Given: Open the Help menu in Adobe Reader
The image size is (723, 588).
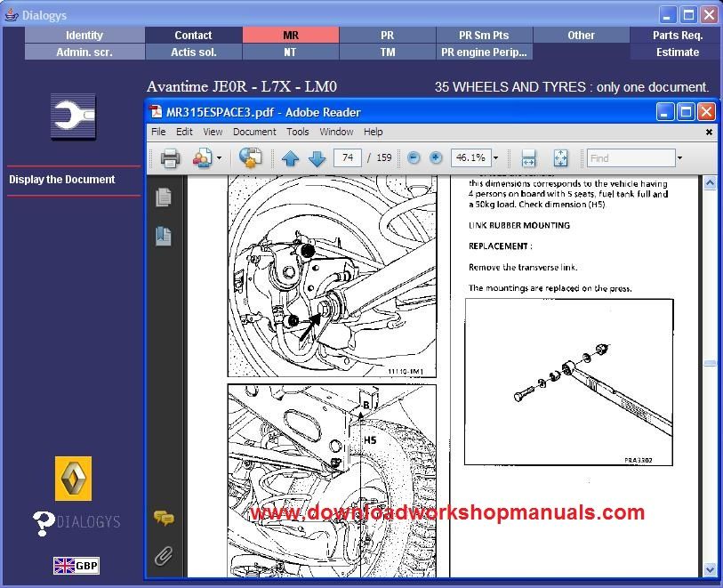Looking at the screenshot, I should [373, 132].
